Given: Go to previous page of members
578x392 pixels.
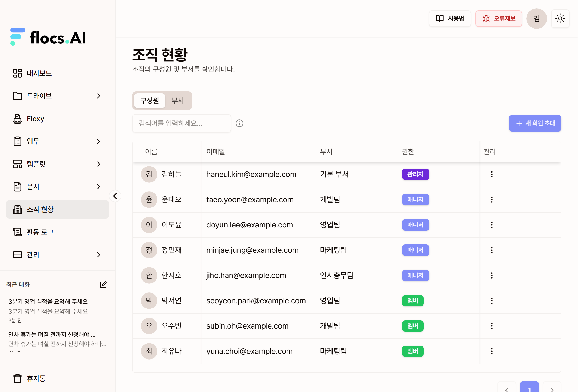Looking at the screenshot, I should (507, 387).
